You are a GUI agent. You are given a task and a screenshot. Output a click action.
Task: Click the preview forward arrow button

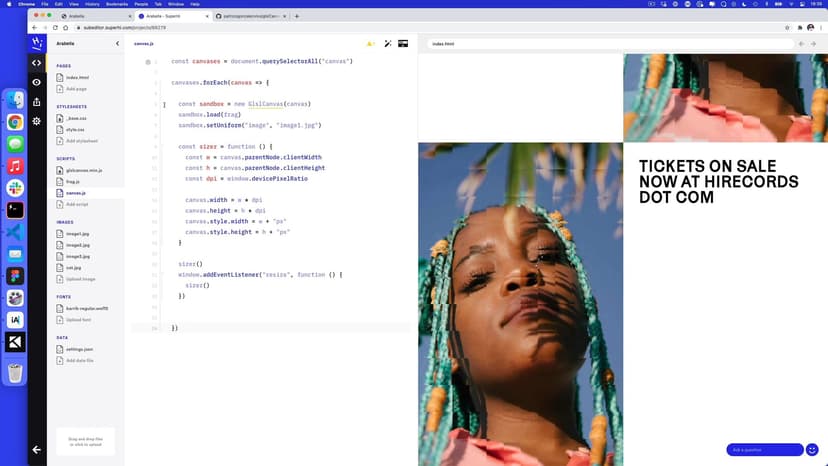tap(813, 44)
